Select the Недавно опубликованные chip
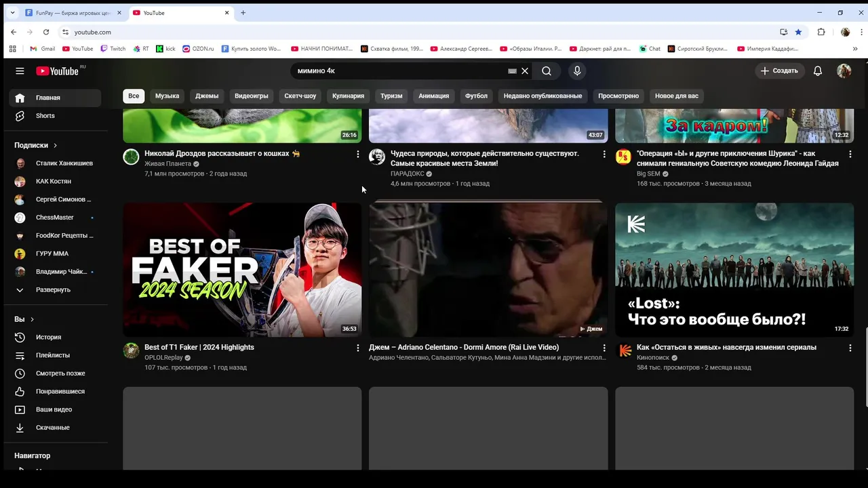 [542, 96]
